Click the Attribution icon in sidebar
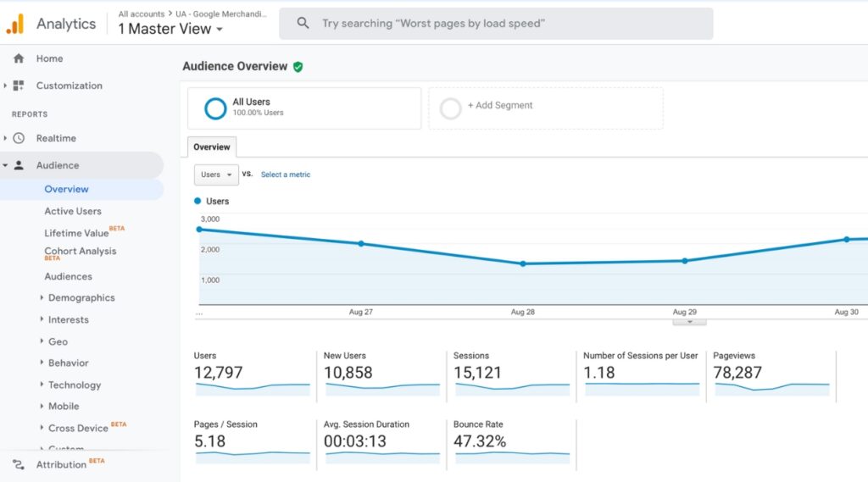 pyautogui.click(x=19, y=464)
